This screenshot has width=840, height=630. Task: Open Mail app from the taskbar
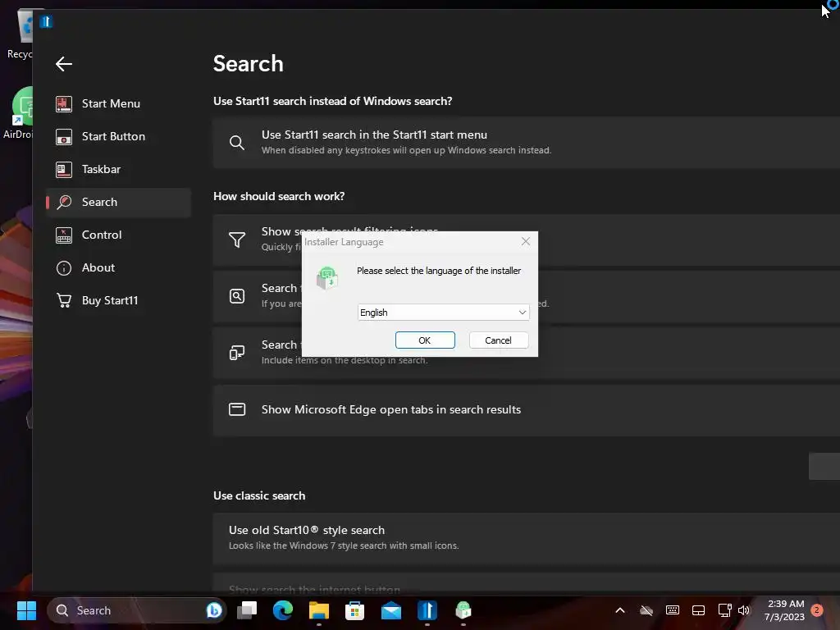pyautogui.click(x=391, y=610)
